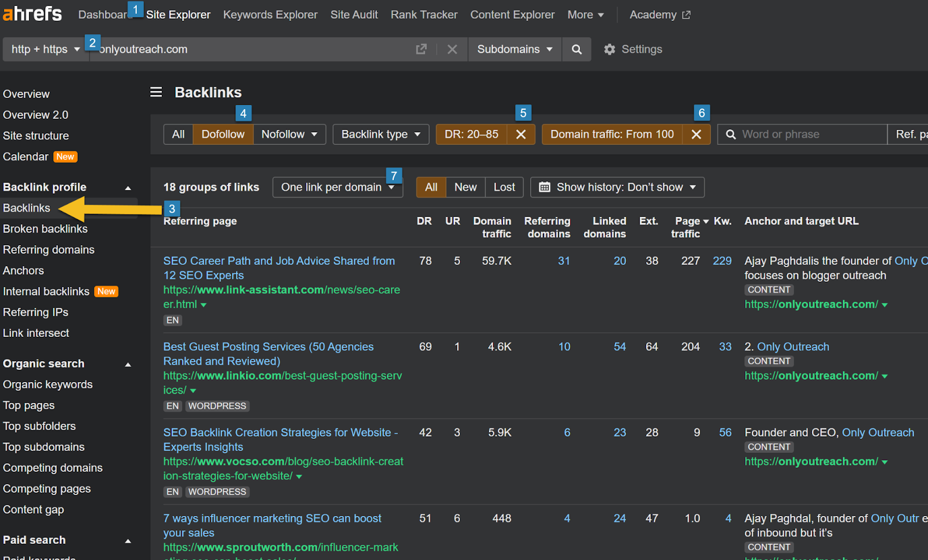Open Rank Tracker tab
The height and width of the screenshot is (560, 928).
click(x=424, y=15)
